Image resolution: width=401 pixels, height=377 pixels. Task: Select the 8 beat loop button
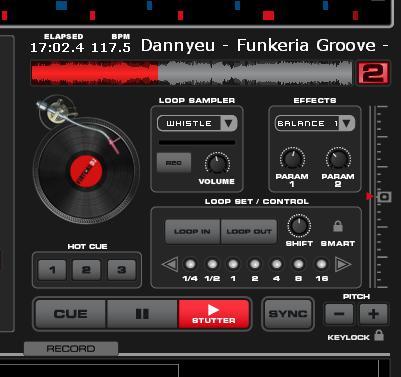298,264
